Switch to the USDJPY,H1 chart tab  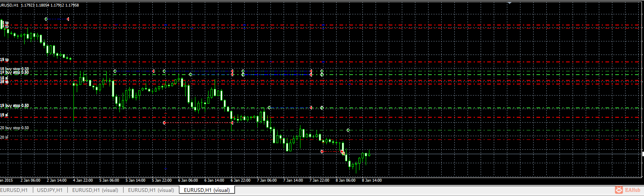click(x=50, y=190)
